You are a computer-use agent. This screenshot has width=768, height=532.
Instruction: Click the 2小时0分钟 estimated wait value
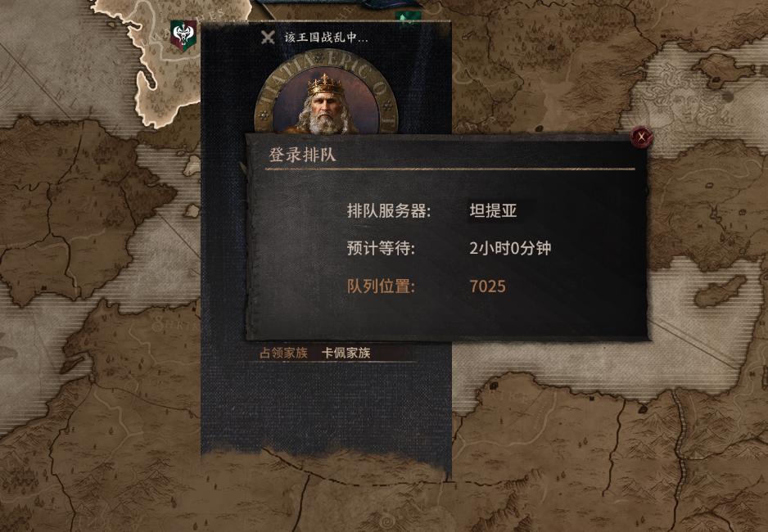510,248
